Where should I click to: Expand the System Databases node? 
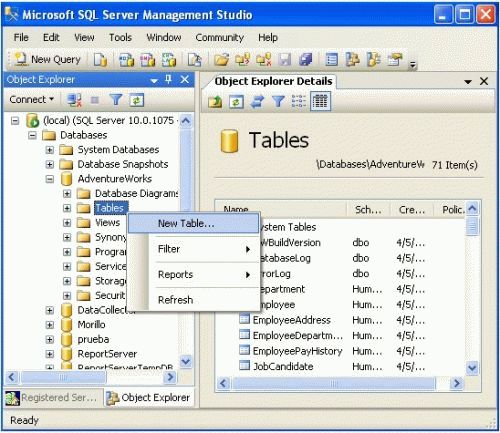coord(49,150)
